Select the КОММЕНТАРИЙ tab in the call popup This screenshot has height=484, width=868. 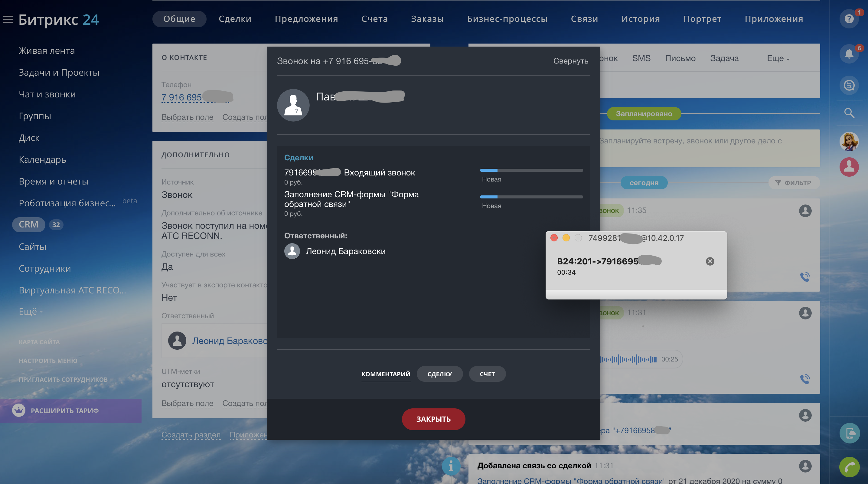coord(386,374)
